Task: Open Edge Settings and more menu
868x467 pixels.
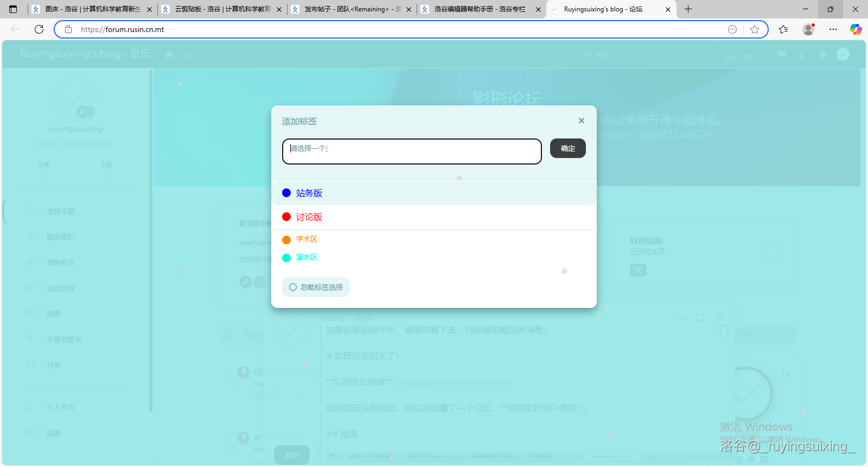Action: click(x=833, y=29)
